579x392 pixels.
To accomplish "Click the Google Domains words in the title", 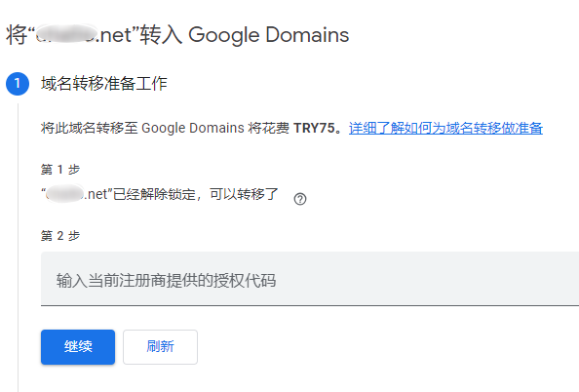I will 268,35.
